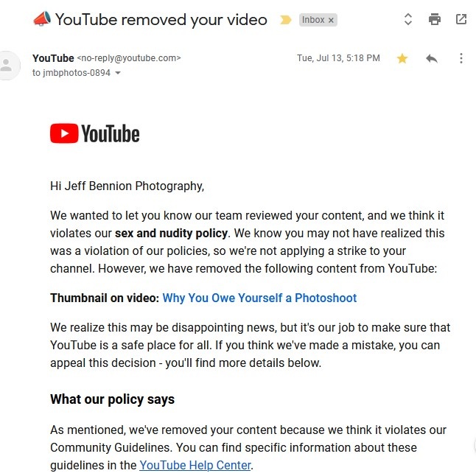Click the sender name YouTube

click(x=53, y=58)
